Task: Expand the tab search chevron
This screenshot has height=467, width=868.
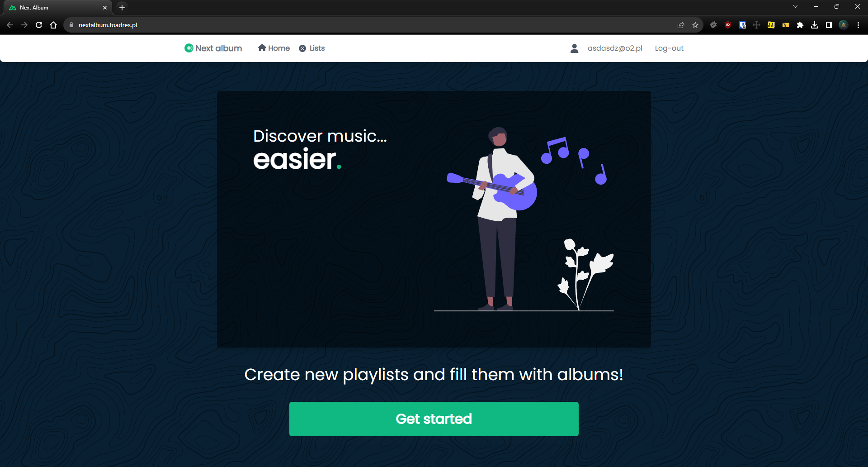Action: 795,7
